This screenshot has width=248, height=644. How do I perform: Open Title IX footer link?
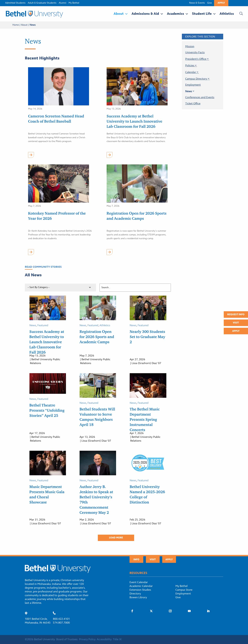pos(117,639)
